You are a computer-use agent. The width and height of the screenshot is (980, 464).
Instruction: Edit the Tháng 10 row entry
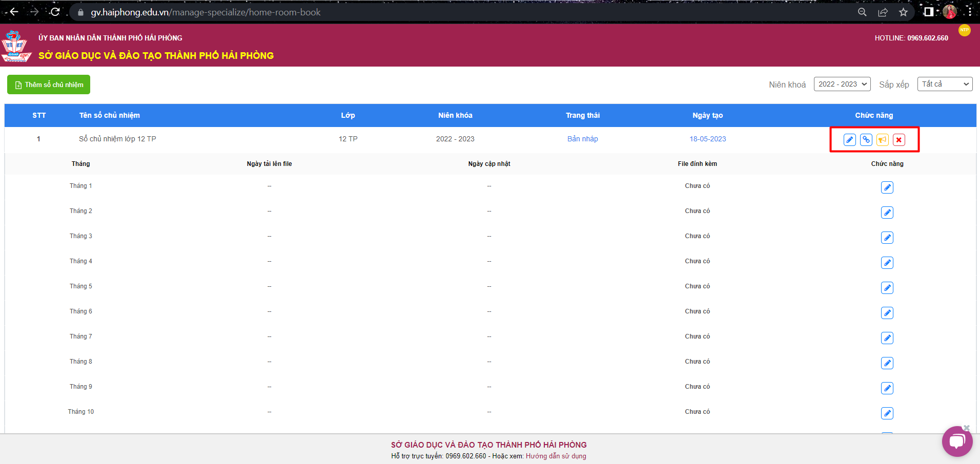pos(887,413)
